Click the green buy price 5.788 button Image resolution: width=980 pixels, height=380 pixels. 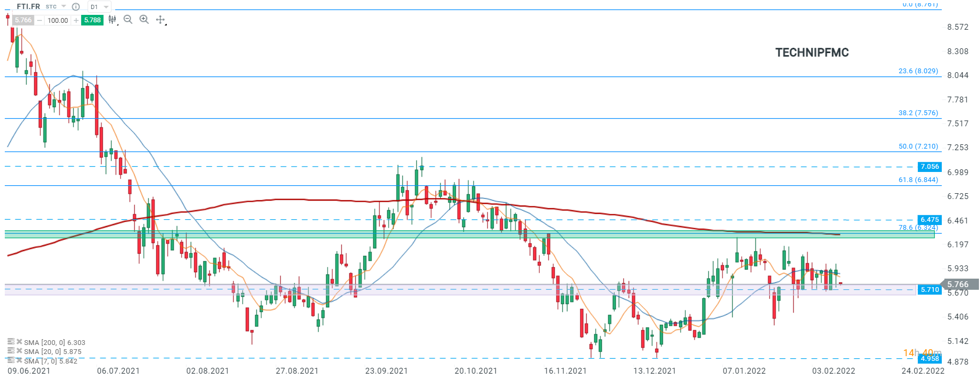click(x=92, y=20)
